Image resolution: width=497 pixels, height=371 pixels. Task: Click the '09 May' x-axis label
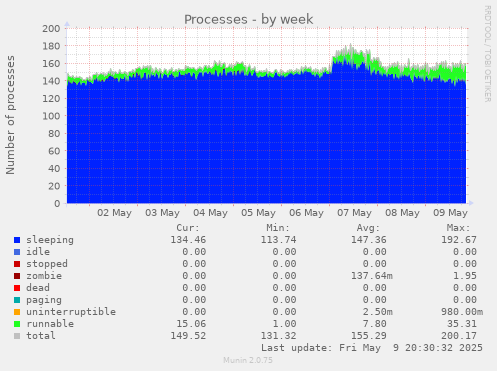[x=450, y=213]
